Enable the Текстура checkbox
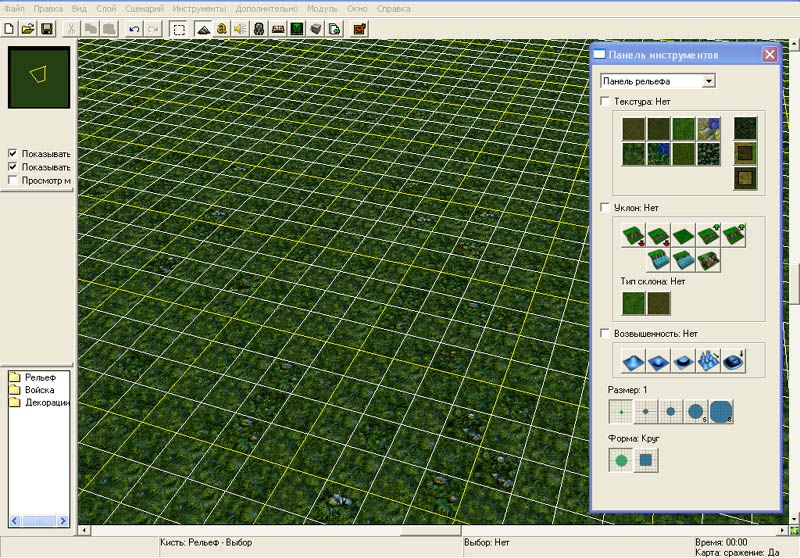Image resolution: width=800 pixels, height=558 pixels. tap(604, 101)
